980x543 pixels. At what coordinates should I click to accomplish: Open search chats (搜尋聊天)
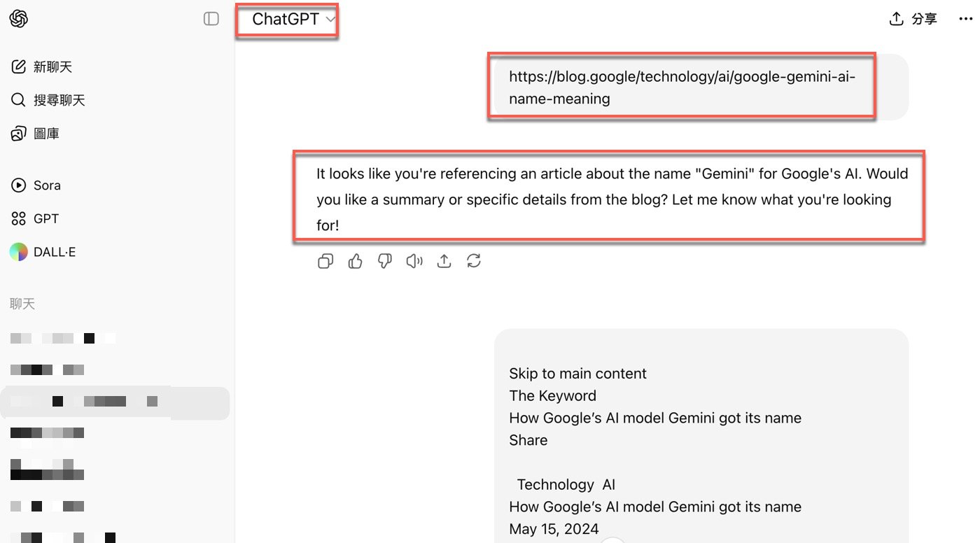coord(48,100)
